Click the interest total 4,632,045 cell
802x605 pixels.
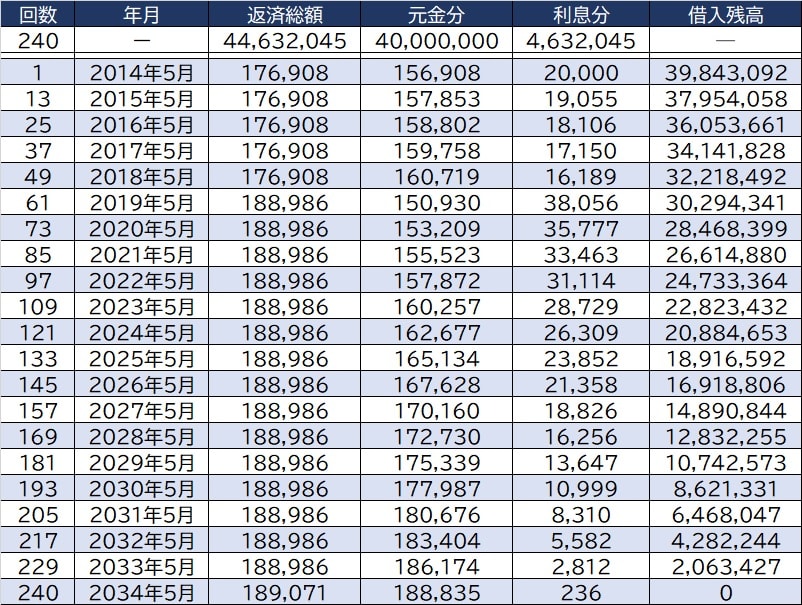coord(579,41)
